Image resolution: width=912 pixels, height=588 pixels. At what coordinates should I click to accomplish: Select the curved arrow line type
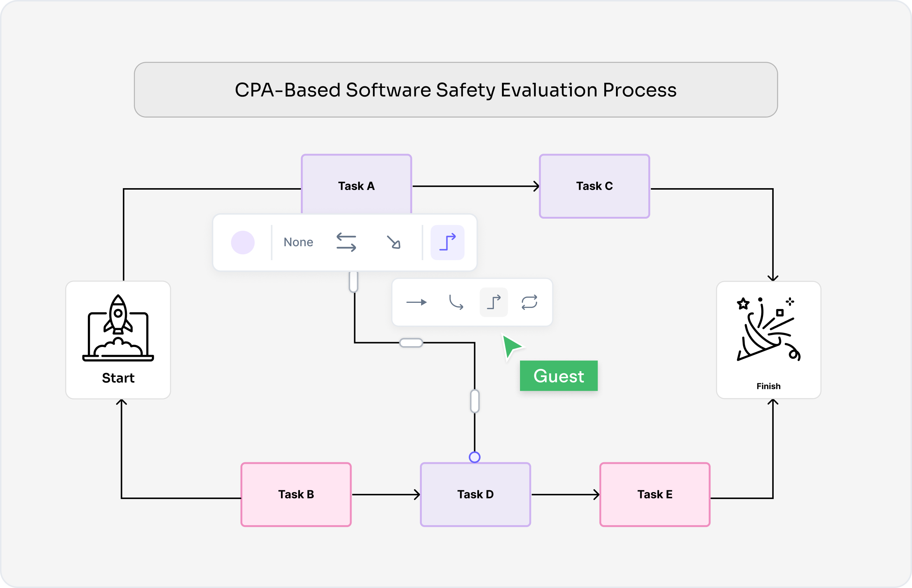coord(456,302)
